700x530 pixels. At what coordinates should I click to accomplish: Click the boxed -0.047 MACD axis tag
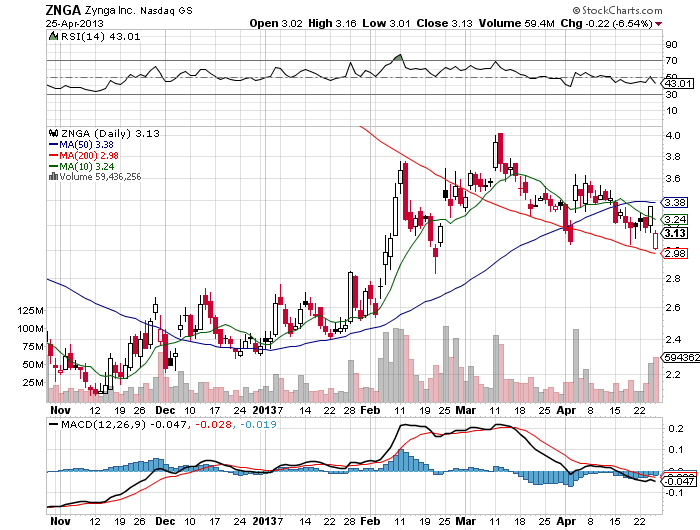[x=678, y=481]
